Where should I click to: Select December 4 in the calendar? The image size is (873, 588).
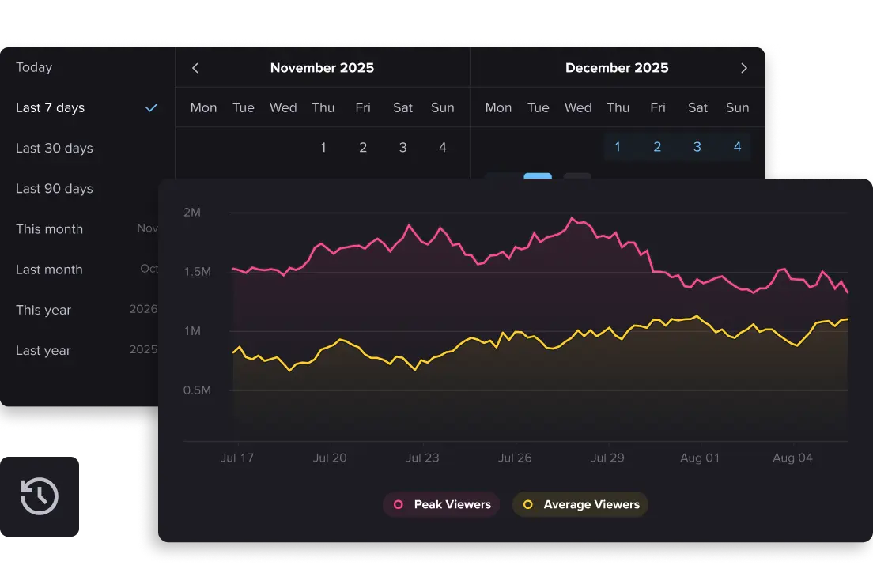click(x=737, y=147)
